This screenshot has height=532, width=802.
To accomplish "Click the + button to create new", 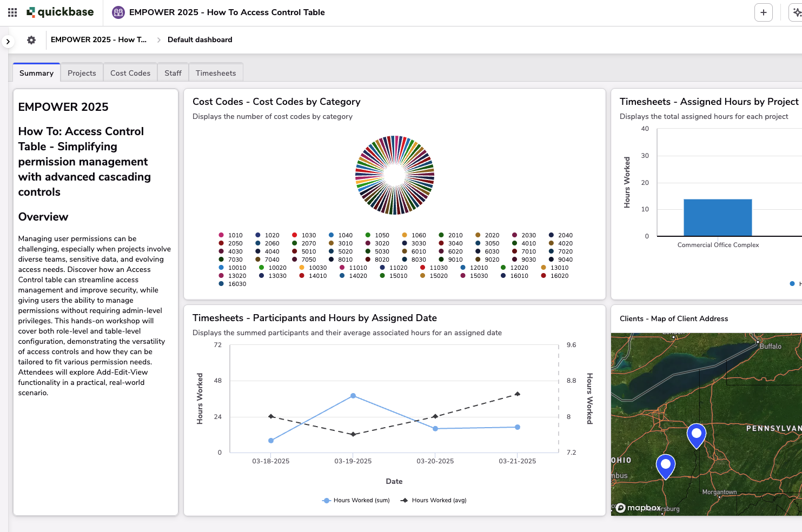I will click(763, 12).
